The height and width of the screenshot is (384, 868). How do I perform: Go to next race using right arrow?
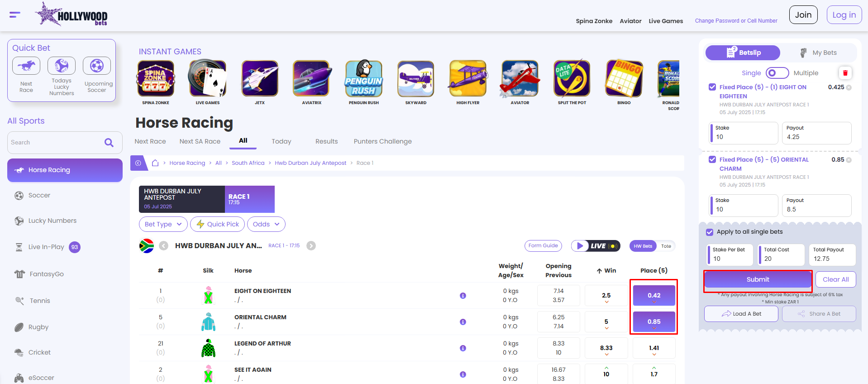tap(311, 246)
